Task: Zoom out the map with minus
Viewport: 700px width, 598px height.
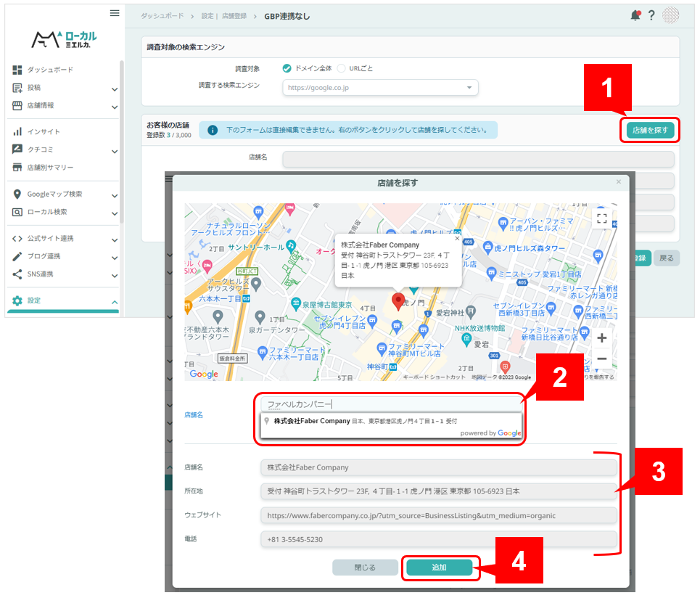Action: click(x=601, y=359)
